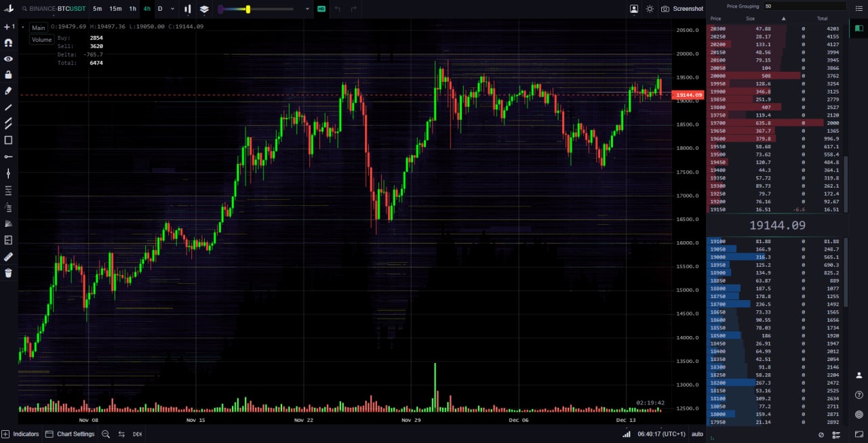Image resolution: width=868 pixels, height=443 pixels.
Task: Select the rectangle drawing tool
Action: tap(8, 140)
